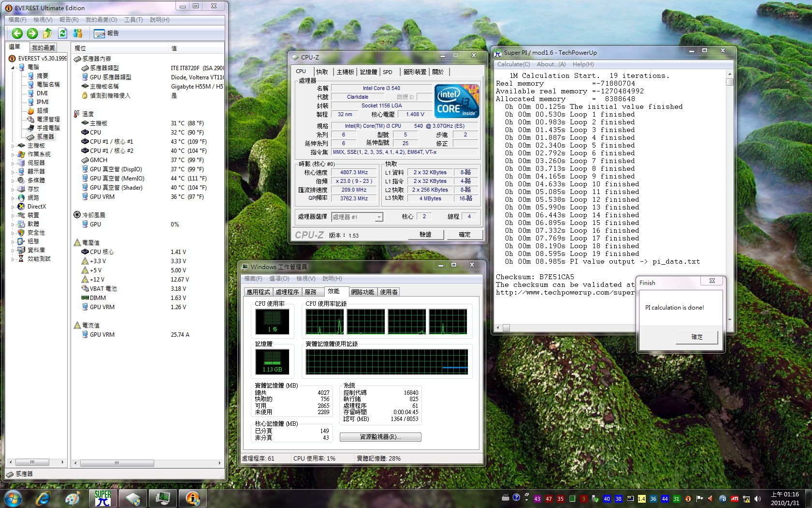Click the tray help question-mark icon
This screenshot has height=508, width=812.
tap(516, 497)
